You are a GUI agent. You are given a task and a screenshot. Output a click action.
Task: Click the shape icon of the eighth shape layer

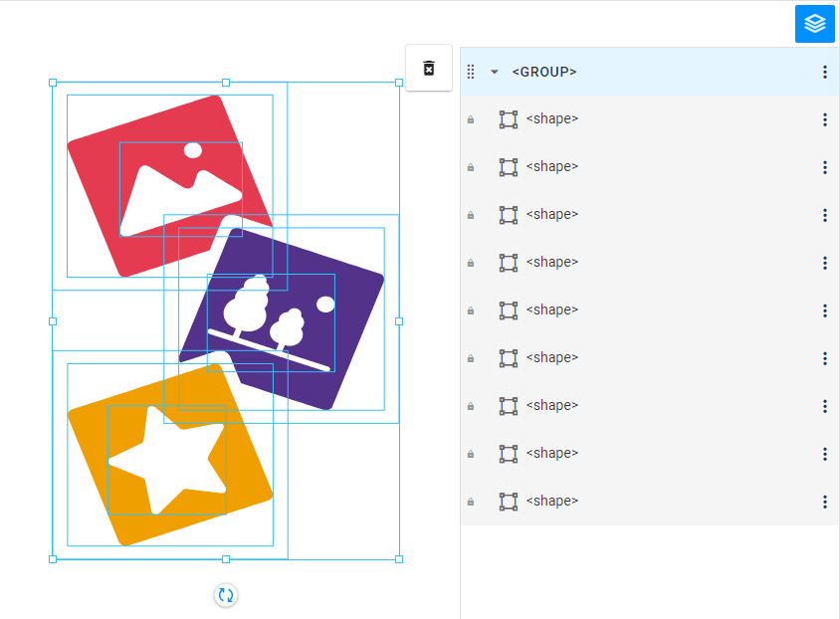pos(509,454)
